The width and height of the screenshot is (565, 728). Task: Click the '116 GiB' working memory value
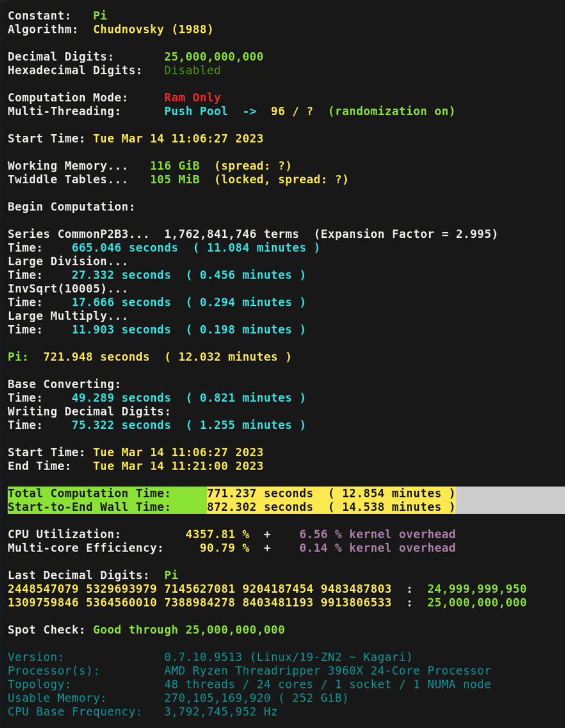tap(175, 166)
